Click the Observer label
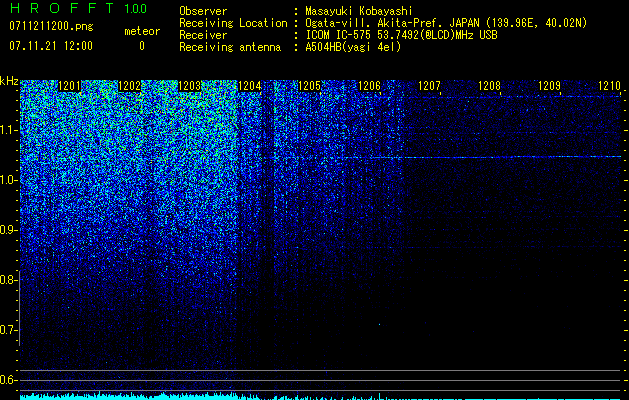Screen dimensions: 629x400 point(203,11)
